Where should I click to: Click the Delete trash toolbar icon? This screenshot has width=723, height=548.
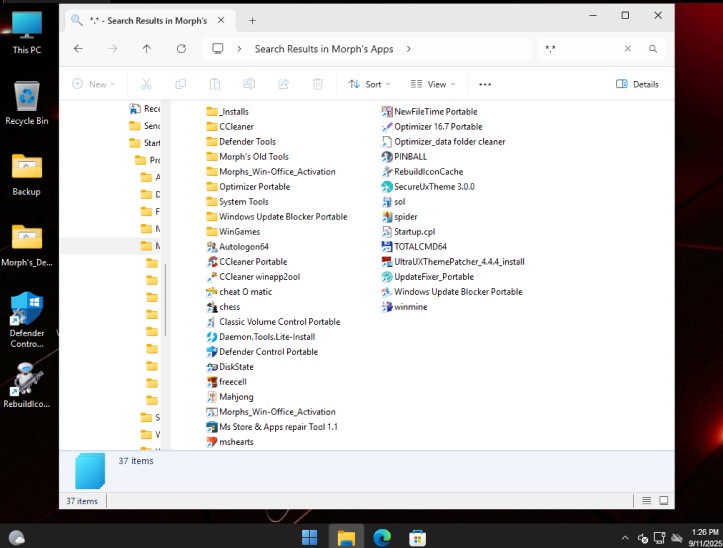click(x=318, y=84)
